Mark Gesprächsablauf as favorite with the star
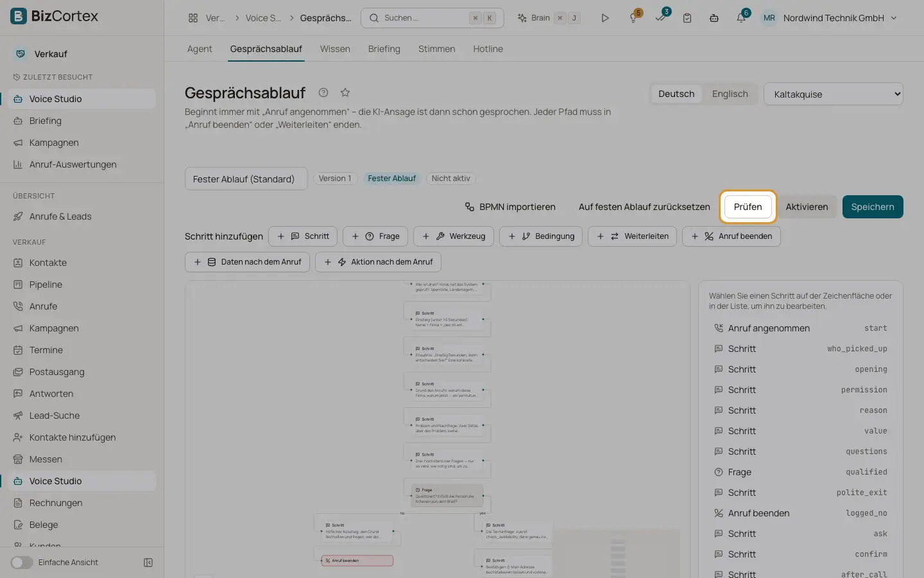Image resolution: width=924 pixels, height=578 pixels. point(345,92)
